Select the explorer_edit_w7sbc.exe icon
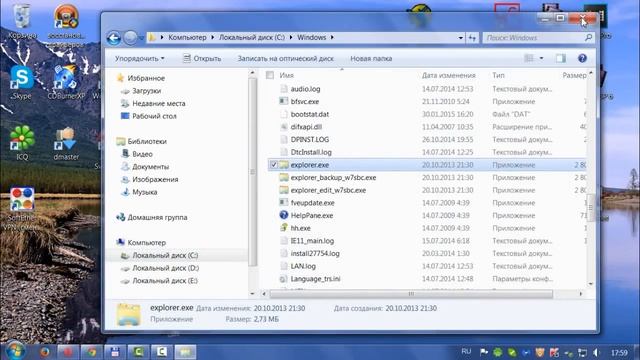Viewport: 640px width, 360px height. [x=284, y=190]
